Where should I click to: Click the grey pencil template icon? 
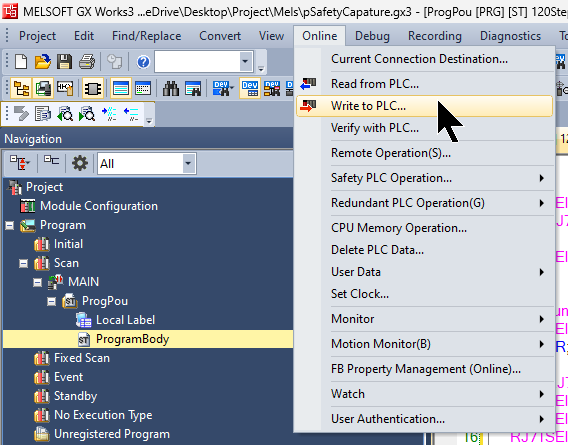[21, 114]
